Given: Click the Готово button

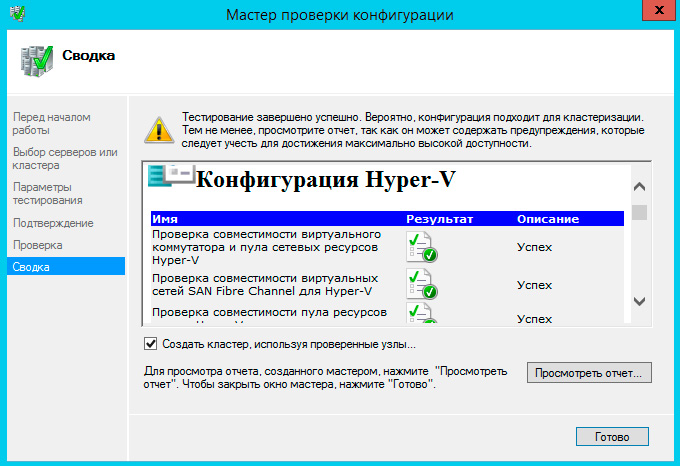Looking at the screenshot, I should pyautogui.click(x=612, y=437).
